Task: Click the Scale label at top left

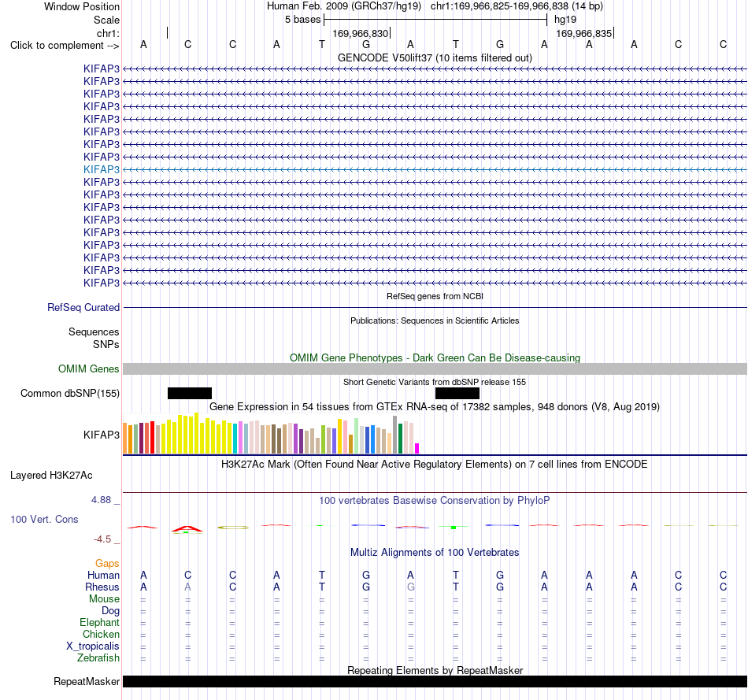Action: tap(106, 20)
